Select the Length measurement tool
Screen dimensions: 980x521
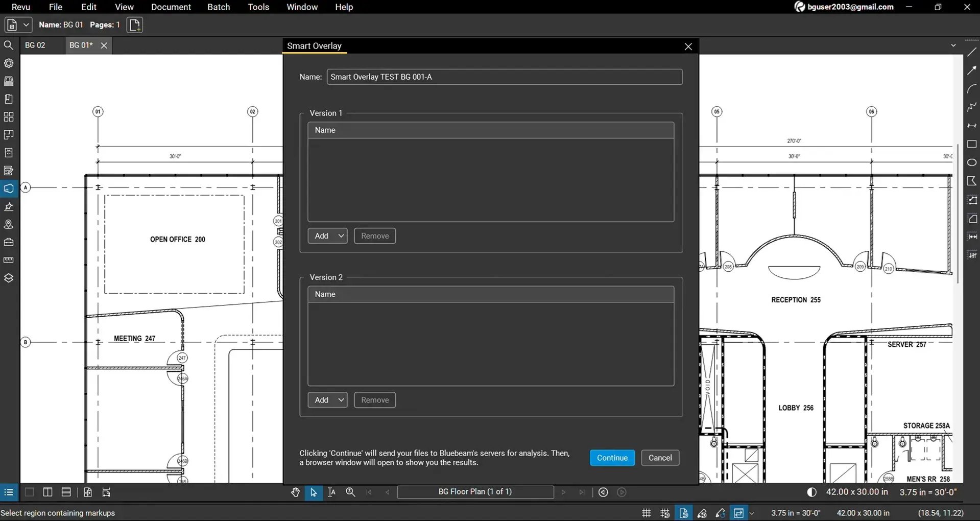972,236
